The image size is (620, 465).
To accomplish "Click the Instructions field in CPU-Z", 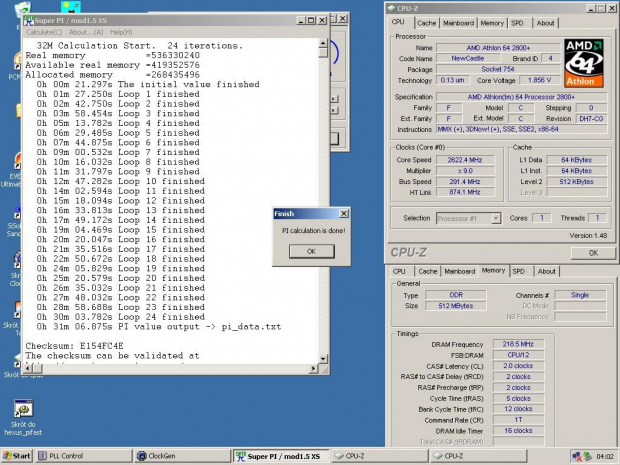I will point(522,129).
